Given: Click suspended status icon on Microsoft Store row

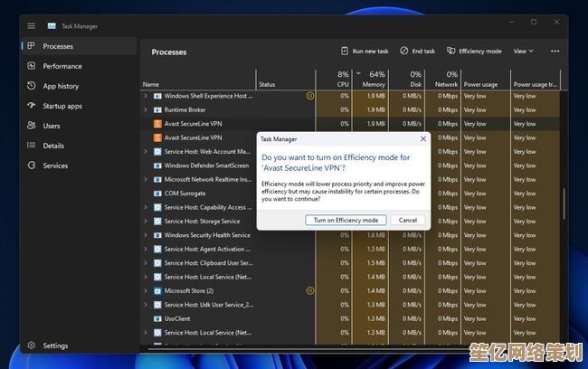Looking at the screenshot, I should point(309,290).
